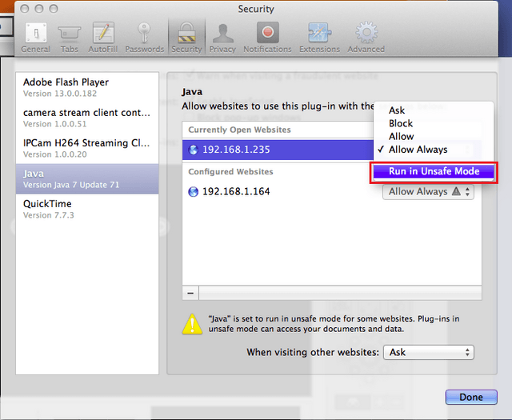Open the Passwords preferences pane
Image resolution: width=512 pixels, height=420 pixels.
tap(144, 38)
